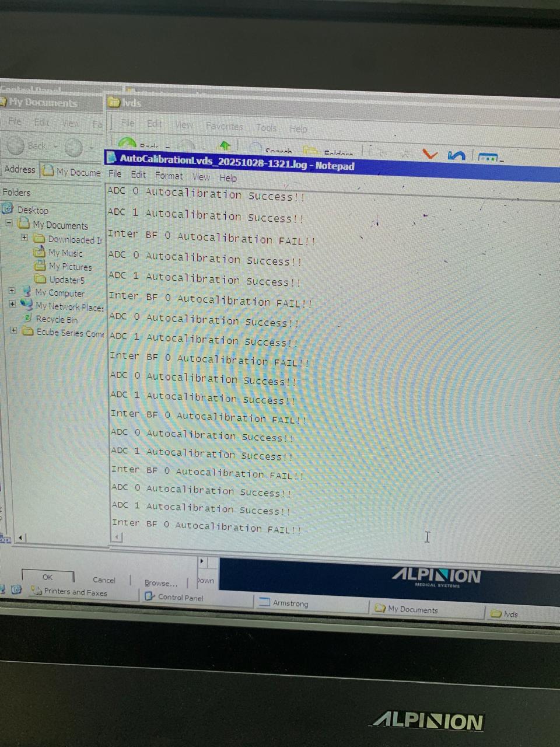This screenshot has width=560, height=747.
Task: Click the Desktop icon in the Folders tree
Action: (8, 208)
